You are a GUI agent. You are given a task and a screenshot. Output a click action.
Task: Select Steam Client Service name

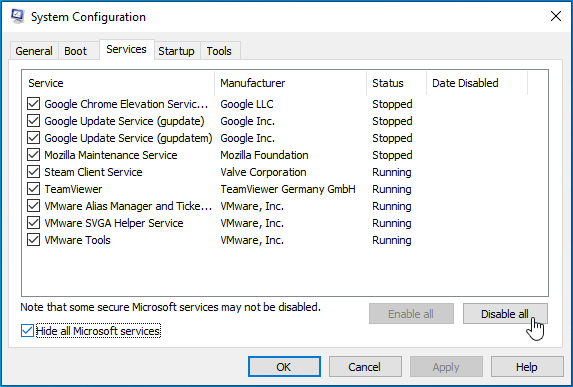point(93,172)
